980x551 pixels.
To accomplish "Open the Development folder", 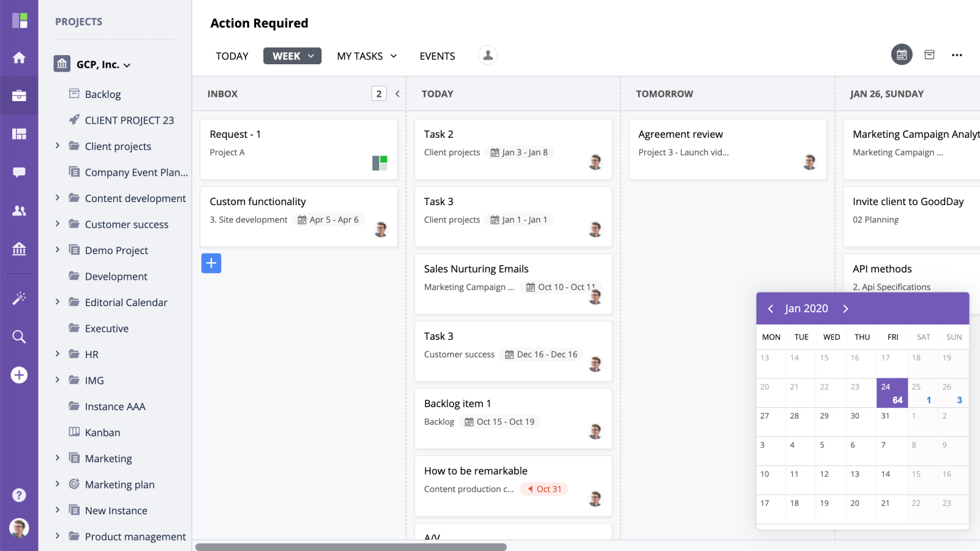I will (116, 276).
